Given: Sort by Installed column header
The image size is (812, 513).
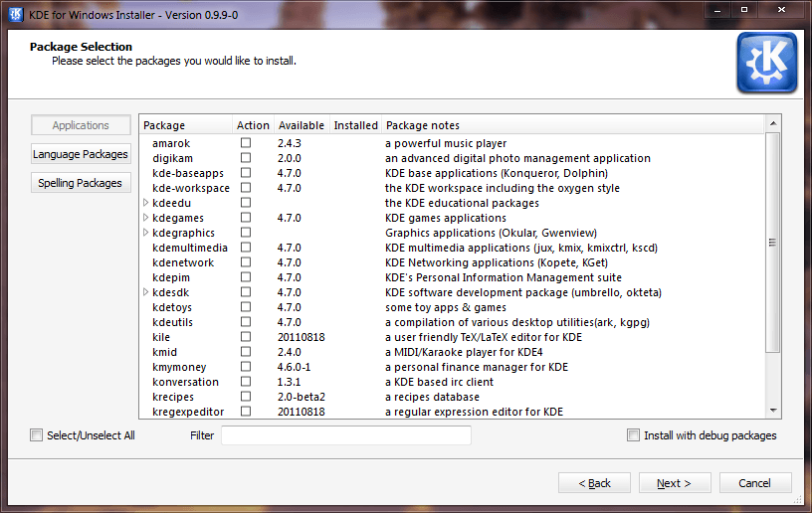Looking at the screenshot, I should pyautogui.click(x=356, y=125).
